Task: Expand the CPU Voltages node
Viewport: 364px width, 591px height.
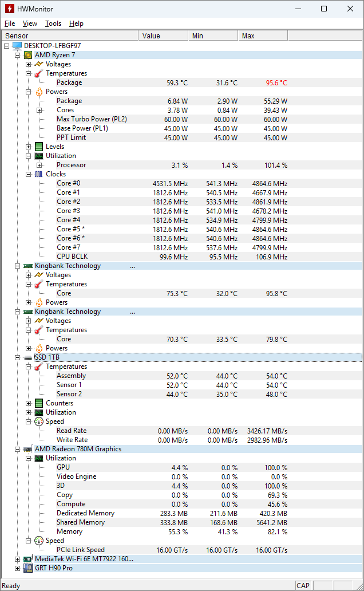Action: (x=28, y=64)
